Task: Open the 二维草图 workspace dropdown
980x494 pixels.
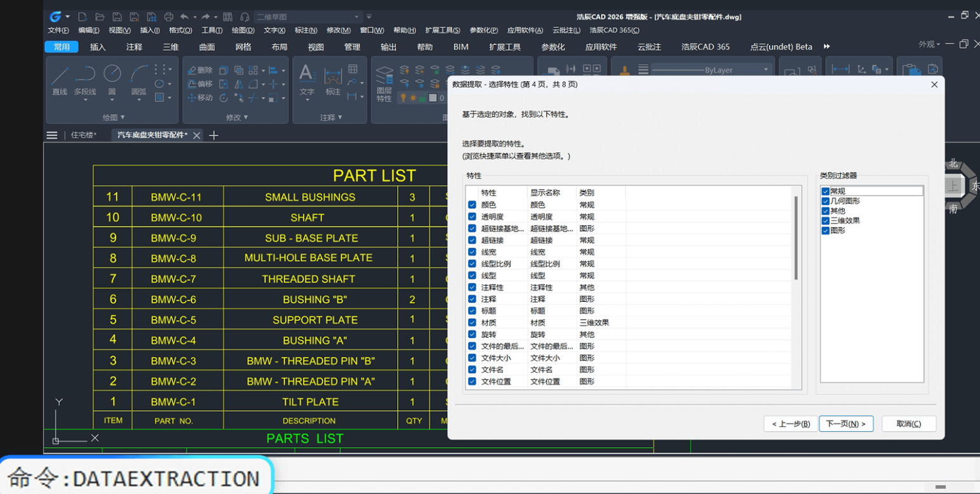Action: click(308, 16)
